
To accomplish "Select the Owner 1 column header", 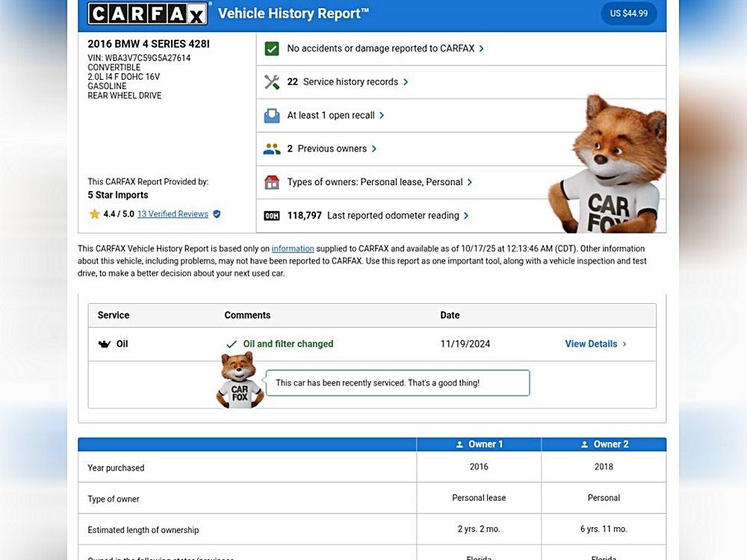I will [479, 444].
